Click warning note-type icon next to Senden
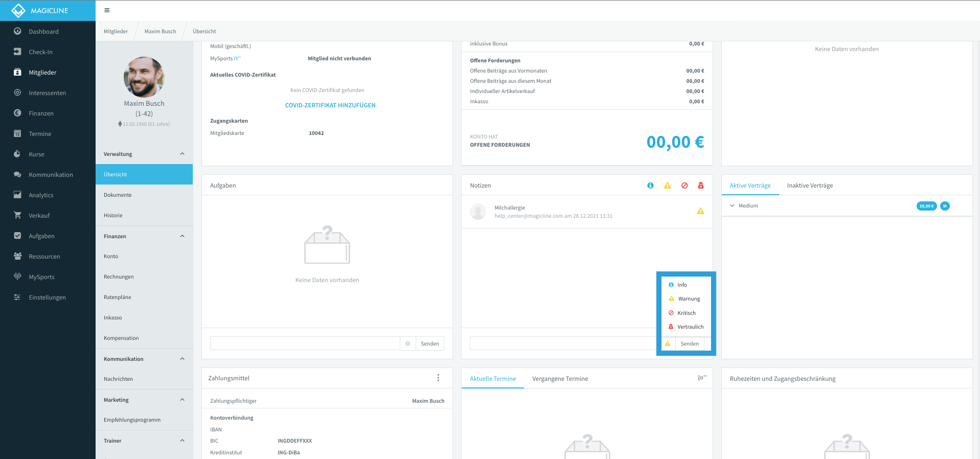 (x=668, y=343)
